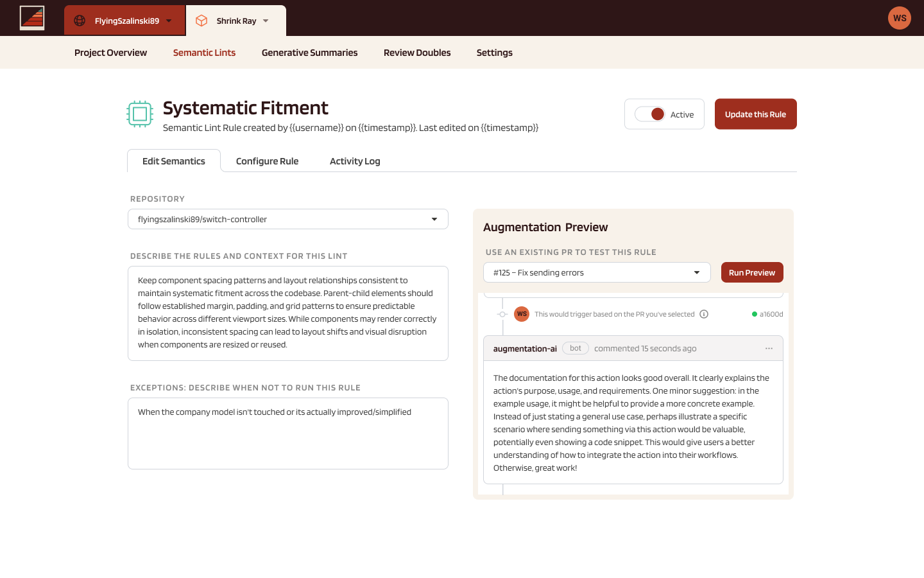This screenshot has height=578, width=924.
Task: Click the Update this Rule button
Action: [x=755, y=114]
